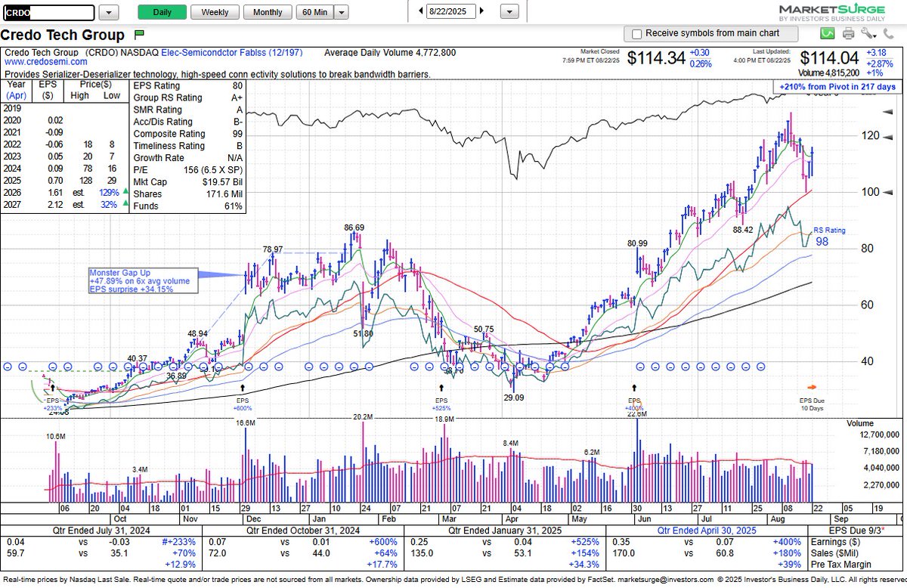
Task: Open the symbol ticker dropdown
Action: 109,13
